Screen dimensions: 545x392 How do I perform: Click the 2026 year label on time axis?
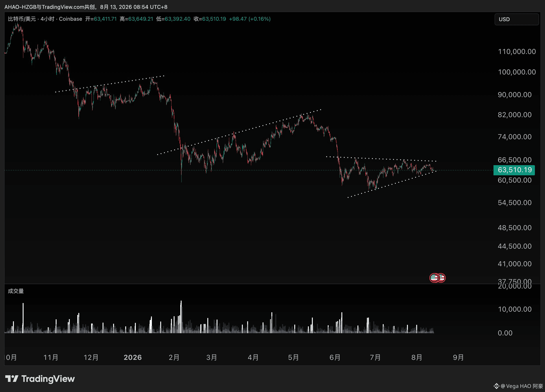133,357
